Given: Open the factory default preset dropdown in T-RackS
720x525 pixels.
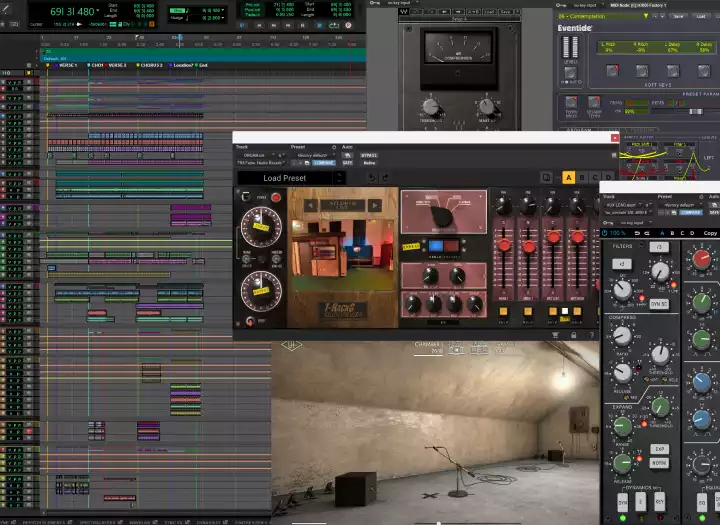Looking at the screenshot, I should click(315, 155).
